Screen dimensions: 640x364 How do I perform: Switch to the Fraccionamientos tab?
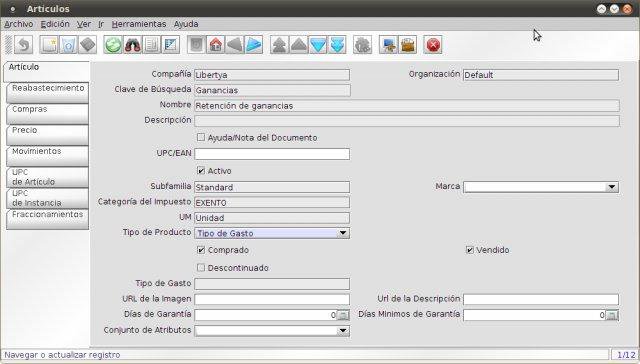pyautogui.click(x=48, y=219)
